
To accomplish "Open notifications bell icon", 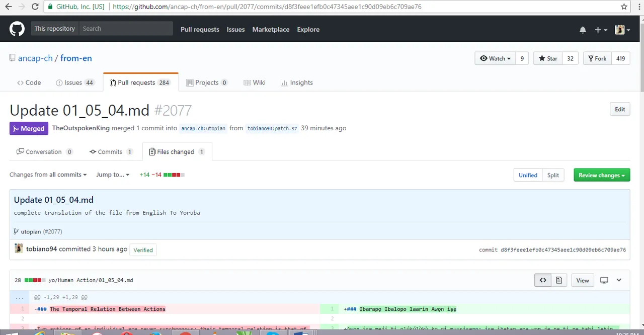I will pyautogui.click(x=583, y=30).
